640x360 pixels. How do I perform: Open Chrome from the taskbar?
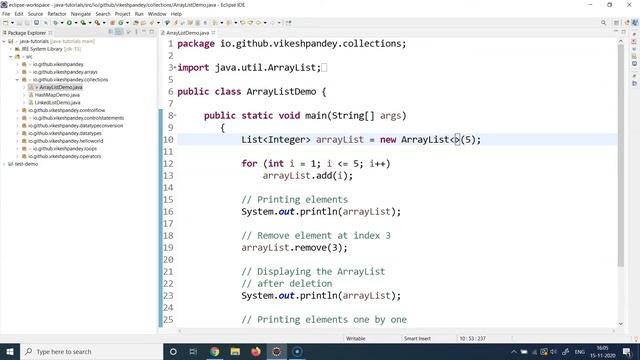(x=215, y=351)
